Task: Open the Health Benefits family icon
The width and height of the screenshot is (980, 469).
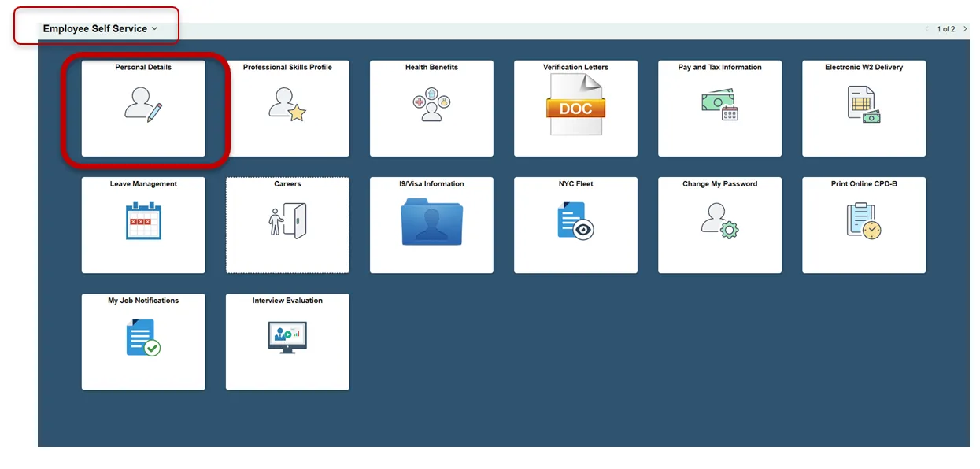Action: click(431, 105)
